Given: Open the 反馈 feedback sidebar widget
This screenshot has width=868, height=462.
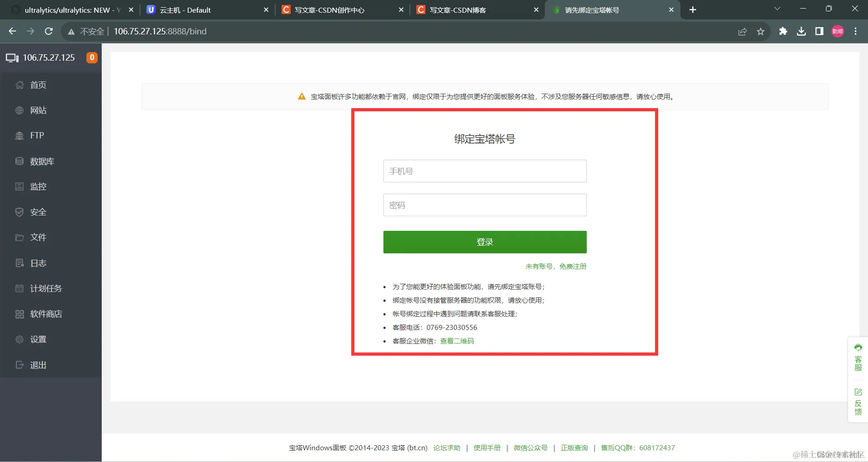Looking at the screenshot, I should tap(858, 402).
